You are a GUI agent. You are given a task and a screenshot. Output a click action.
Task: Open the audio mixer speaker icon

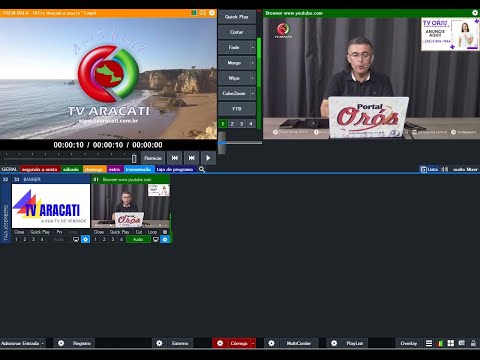(444, 169)
